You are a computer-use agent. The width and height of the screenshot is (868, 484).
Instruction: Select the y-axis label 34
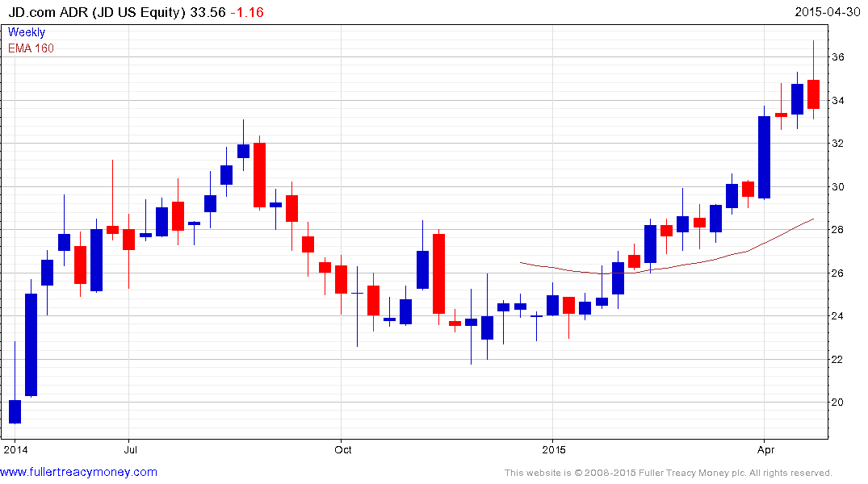coord(837,100)
